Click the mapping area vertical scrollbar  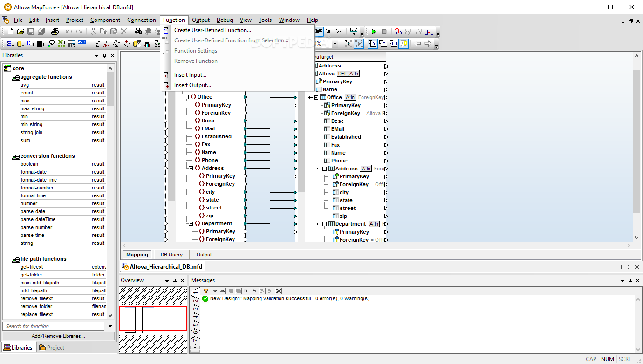coord(637,142)
